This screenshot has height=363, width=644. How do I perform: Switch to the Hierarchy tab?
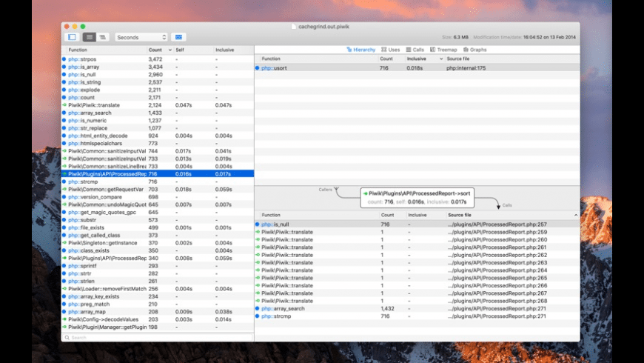coord(361,50)
